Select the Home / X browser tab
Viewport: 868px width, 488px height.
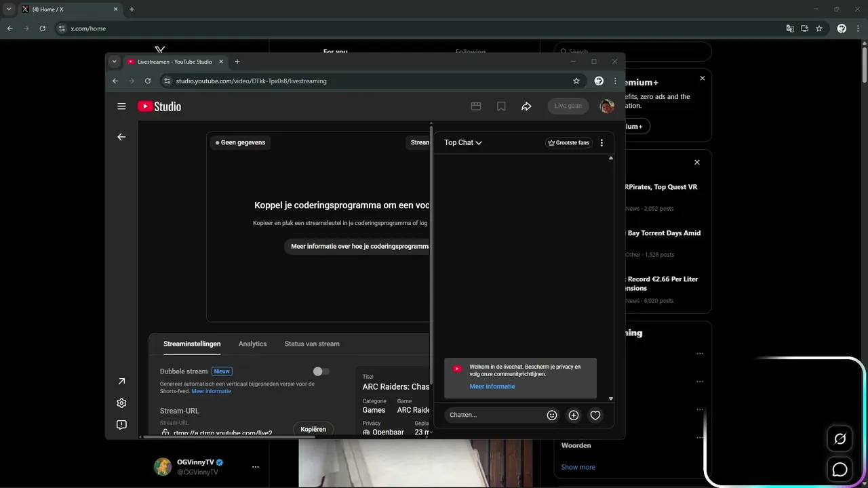click(x=69, y=9)
